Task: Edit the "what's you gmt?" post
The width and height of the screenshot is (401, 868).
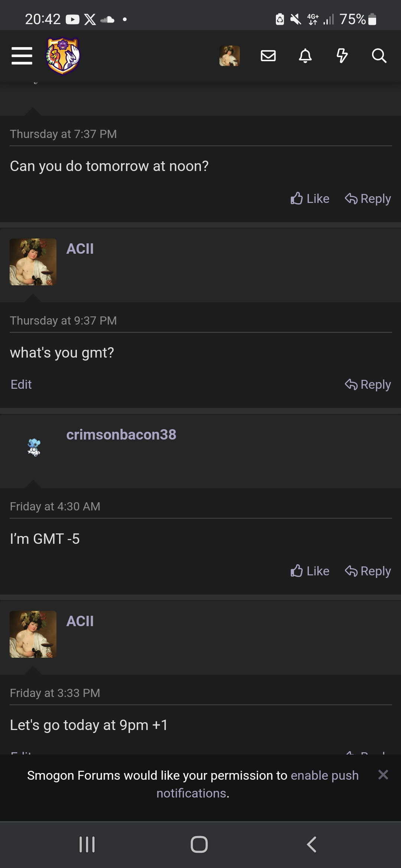Action: click(21, 384)
